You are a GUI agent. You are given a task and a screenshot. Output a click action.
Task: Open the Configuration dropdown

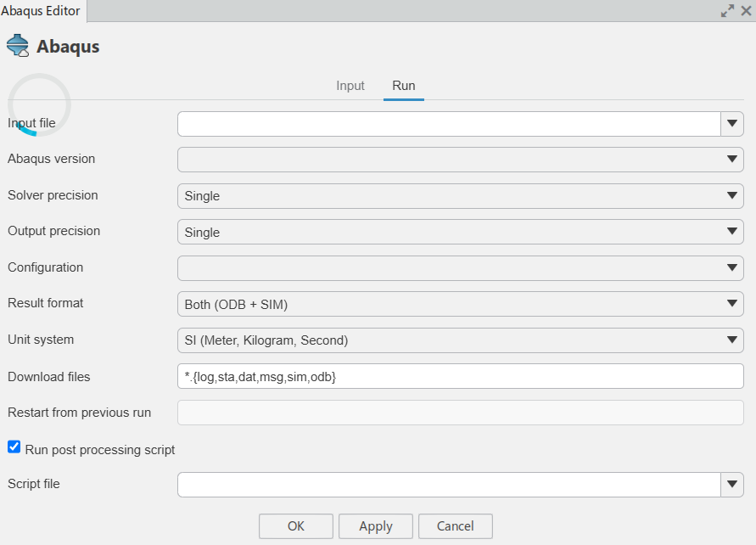click(x=460, y=268)
